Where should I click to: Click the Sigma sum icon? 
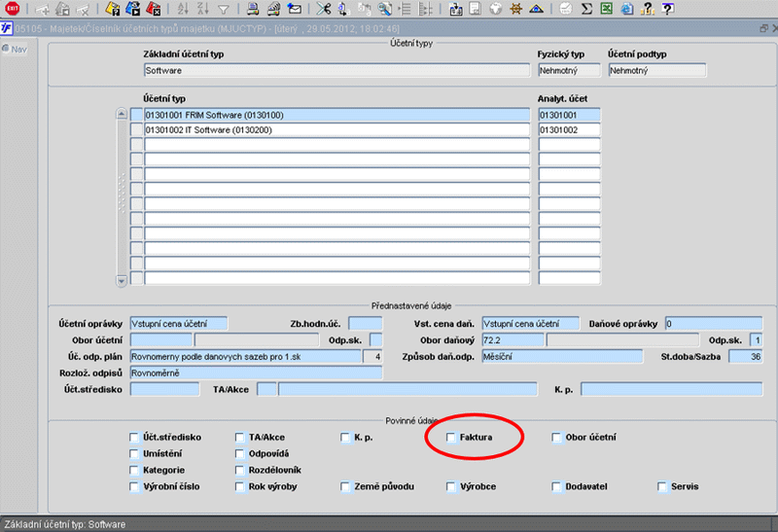pos(586,9)
